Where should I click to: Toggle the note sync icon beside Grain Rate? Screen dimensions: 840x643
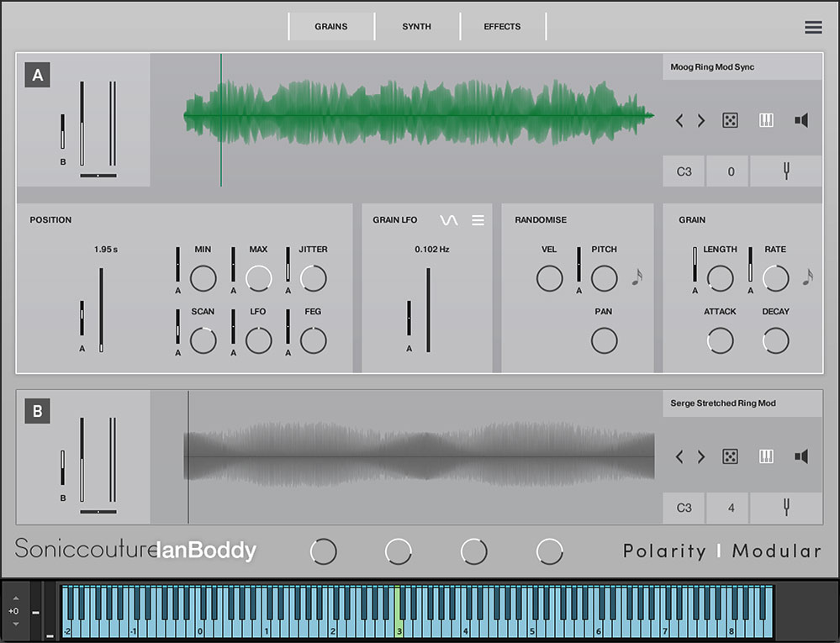pyautogui.click(x=807, y=277)
